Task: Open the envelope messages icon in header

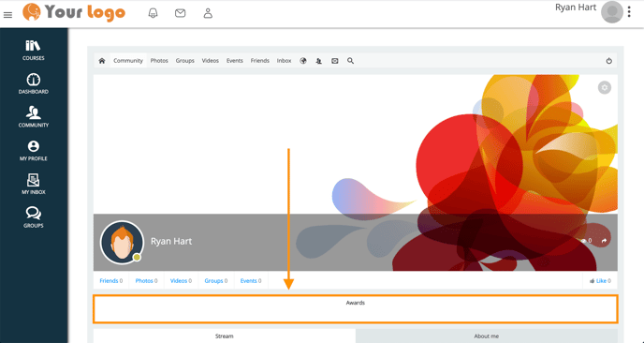Action: 180,13
